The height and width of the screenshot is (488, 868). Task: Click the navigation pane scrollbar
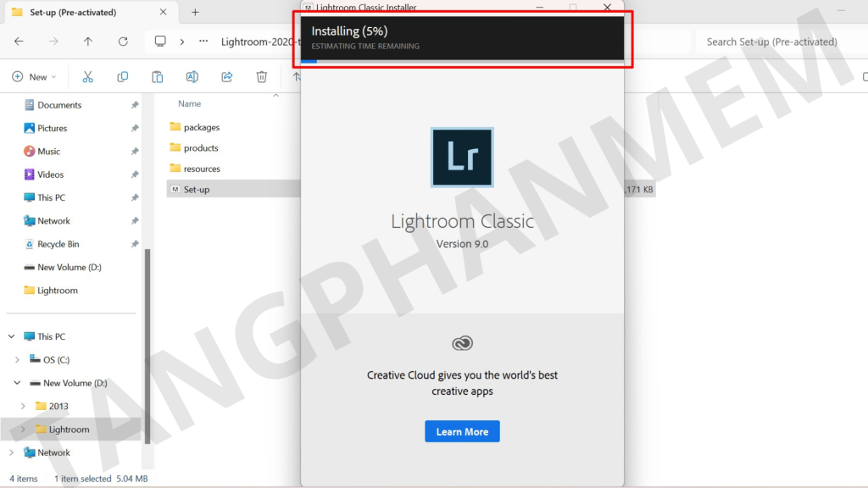(147, 346)
